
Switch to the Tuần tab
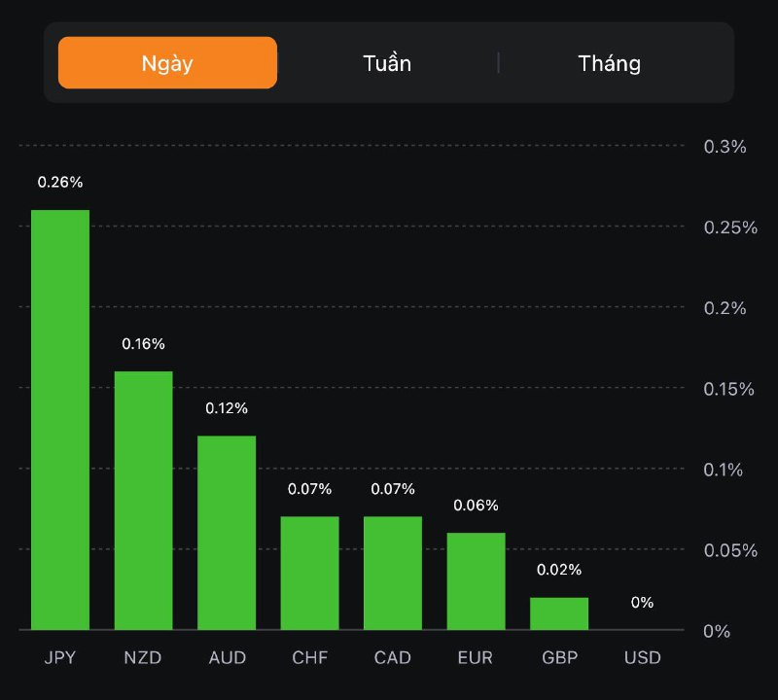(x=387, y=63)
